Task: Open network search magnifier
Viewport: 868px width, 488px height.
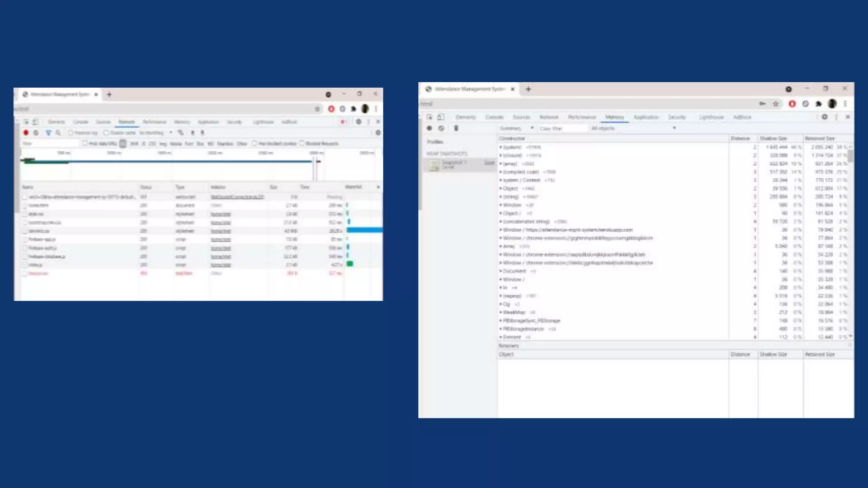Action: coord(58,133)
